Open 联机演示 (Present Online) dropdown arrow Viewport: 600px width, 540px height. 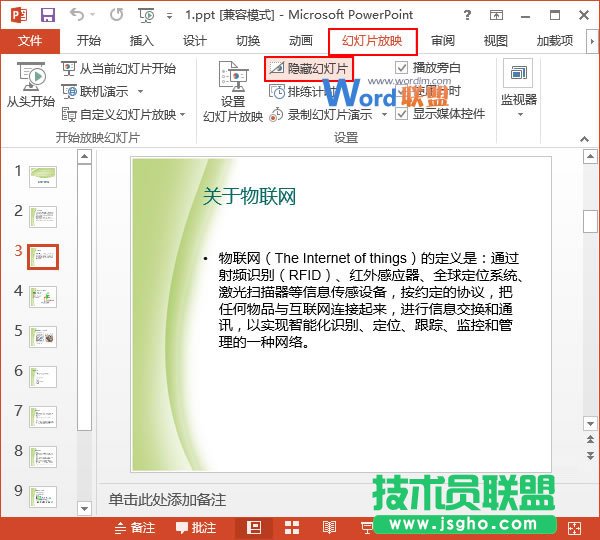pyautogui.click(x=140, y=91)
